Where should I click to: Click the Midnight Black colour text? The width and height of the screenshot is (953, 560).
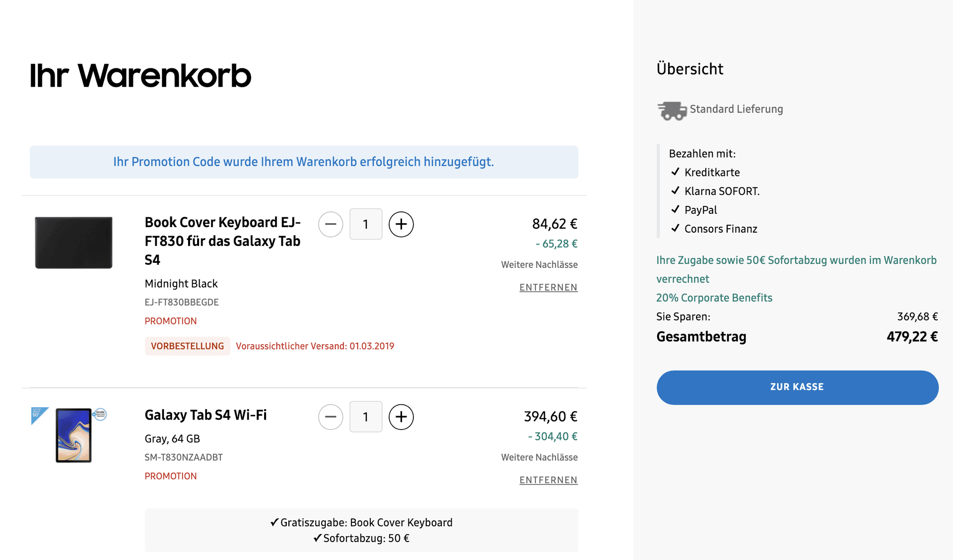181,284
